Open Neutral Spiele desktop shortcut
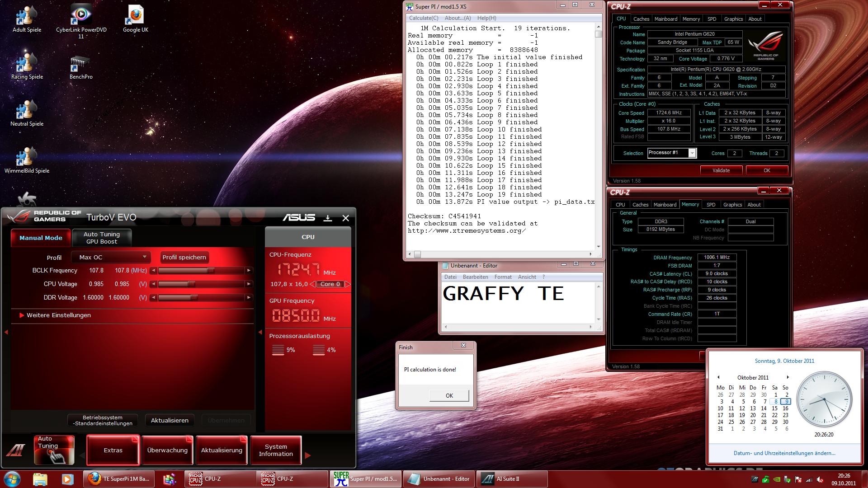The image size is (868, 488). click(27, 113)
